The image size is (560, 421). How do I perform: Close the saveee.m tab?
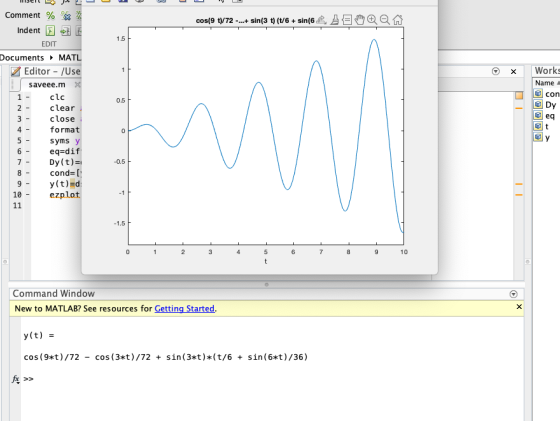coord(77,85)
